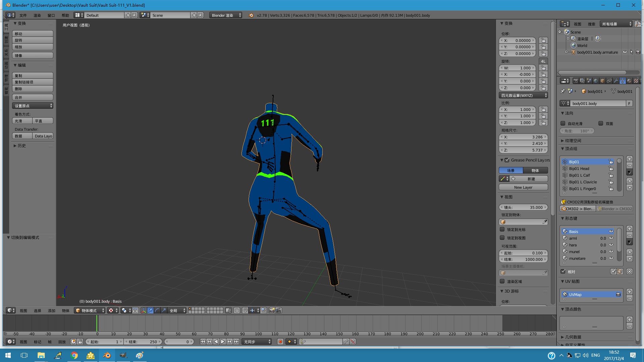
Task: Toggle proportional editing circle icon
Action: [x=237, y=310]
